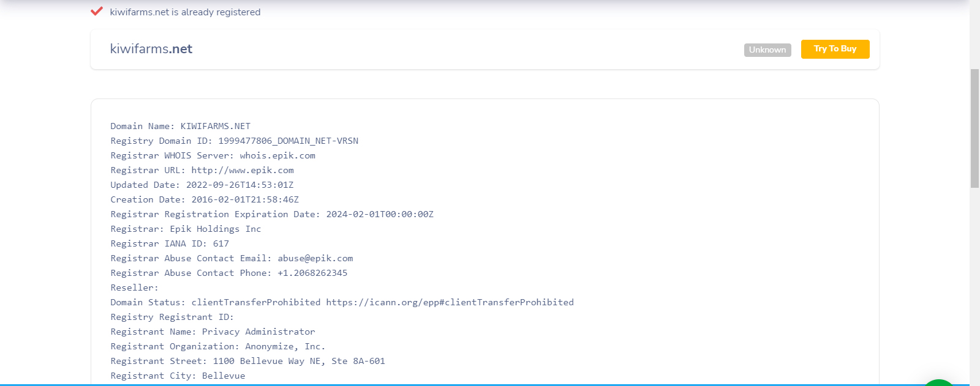Click 'Registrant Name: Privacy Administrator' line
The height and width of the screenshot is (386, 980).
pyautogui.click(x=213, y=332)
